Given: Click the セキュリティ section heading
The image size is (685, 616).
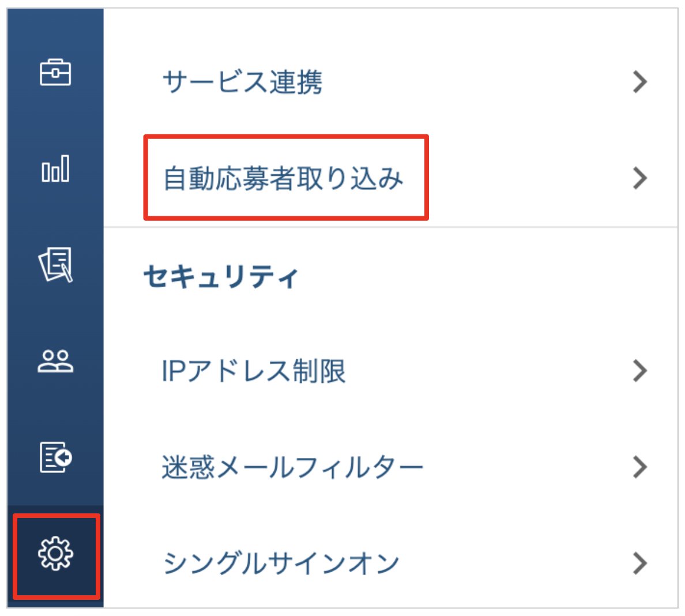Looking at the screenshot, I should pos(221,276).
